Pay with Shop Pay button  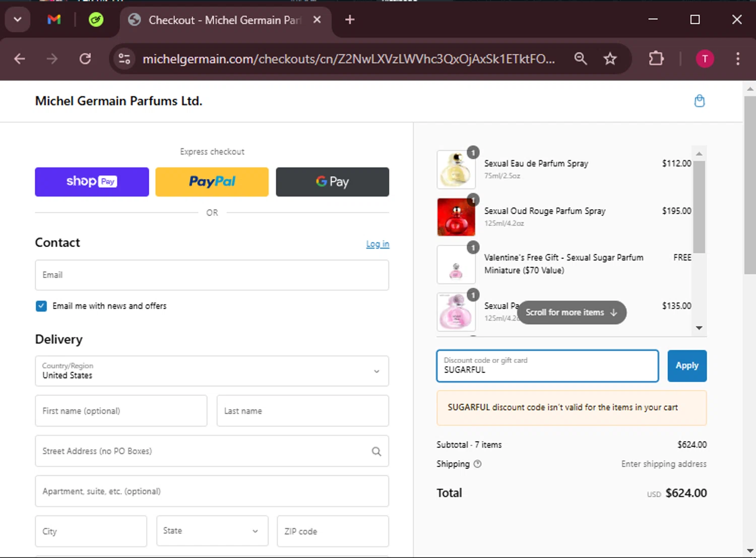92,182
